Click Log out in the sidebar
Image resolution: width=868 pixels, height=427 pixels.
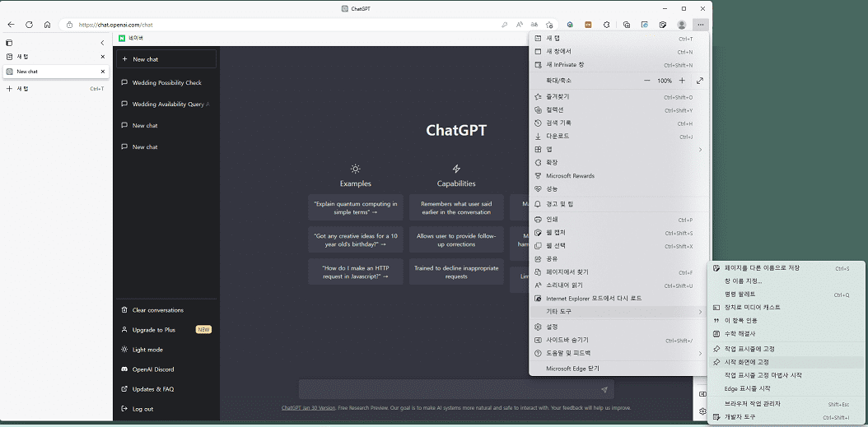pyautogui.click(x=166, y=409)
